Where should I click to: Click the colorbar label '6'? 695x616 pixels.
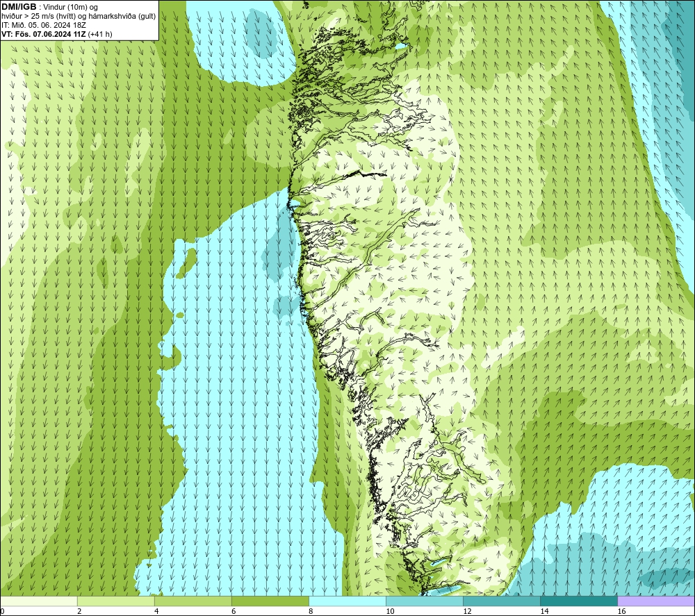[234, 612]
